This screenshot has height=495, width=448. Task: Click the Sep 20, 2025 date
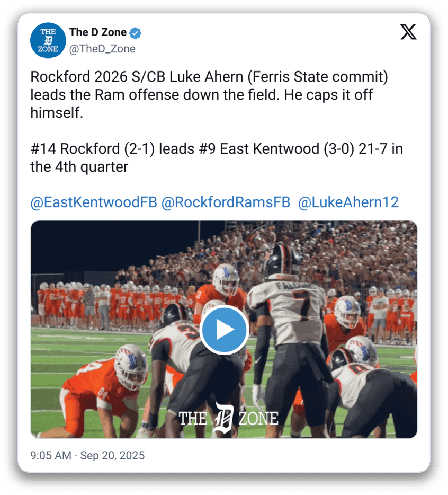click(112, 456)
